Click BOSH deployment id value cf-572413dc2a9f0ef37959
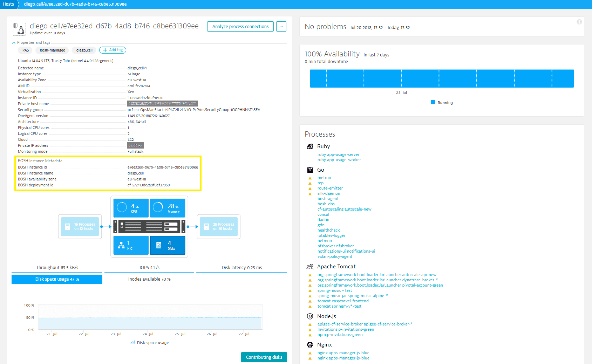This screenshot has width=592, height=364. [x=149, y=185]
